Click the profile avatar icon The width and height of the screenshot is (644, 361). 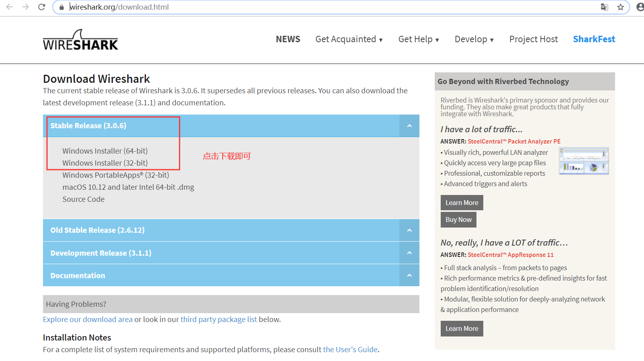click(x=640, y=7)
